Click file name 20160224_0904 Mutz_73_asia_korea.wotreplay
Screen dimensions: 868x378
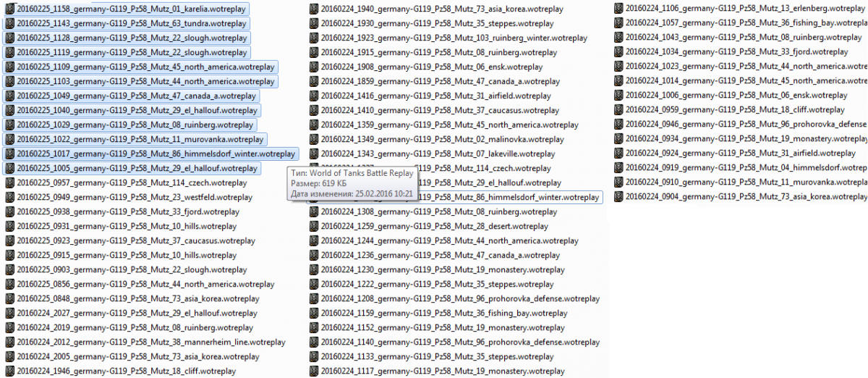point(746,197)
